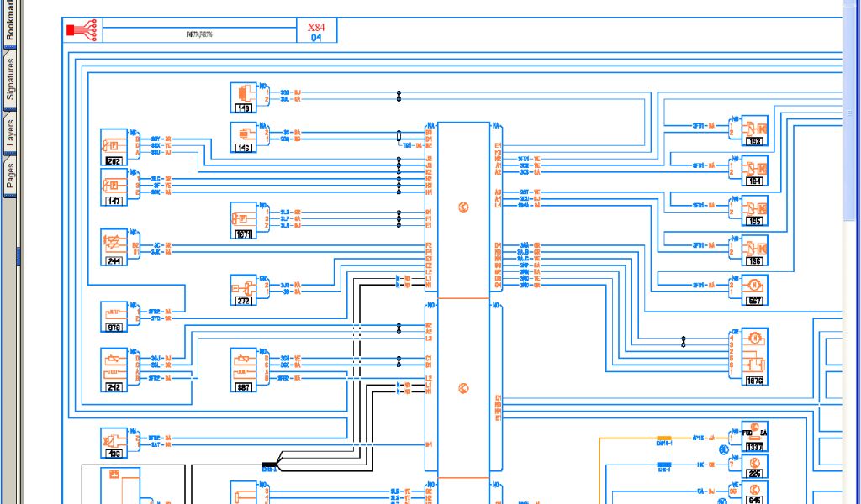Click the red wiring harness connector icon
The width and height of the screenshot is (861, 504).
coord(82,31)
